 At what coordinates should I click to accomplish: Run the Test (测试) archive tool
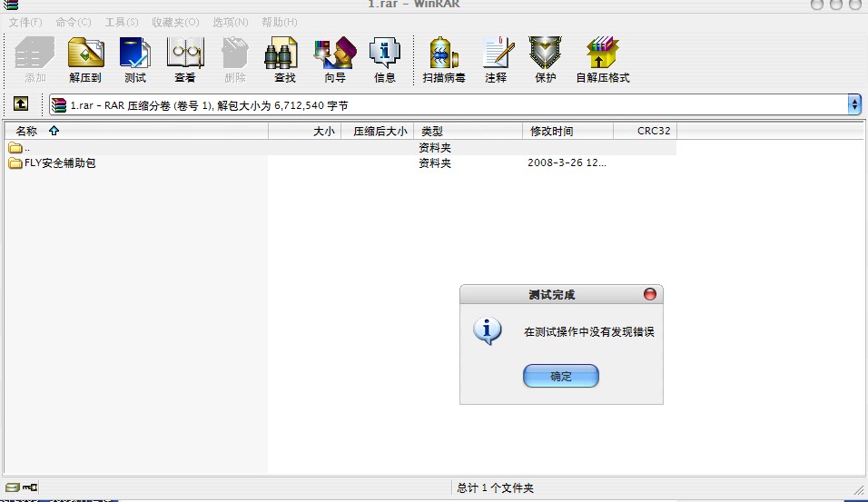pyautogui.click(x=135, y=60)
